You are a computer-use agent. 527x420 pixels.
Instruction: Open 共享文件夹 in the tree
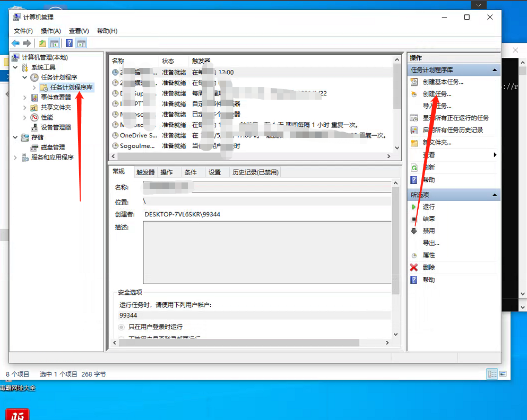pyautogui.click(x=56, y=108)
